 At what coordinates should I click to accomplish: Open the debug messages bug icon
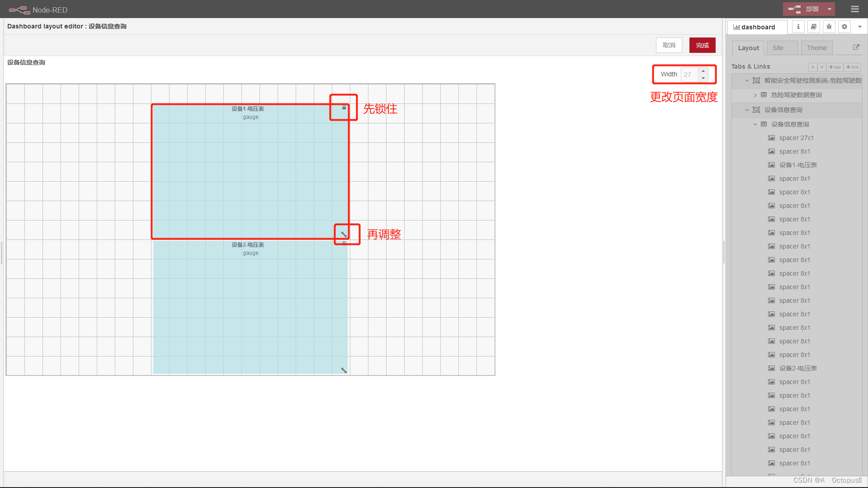[829, 27]
